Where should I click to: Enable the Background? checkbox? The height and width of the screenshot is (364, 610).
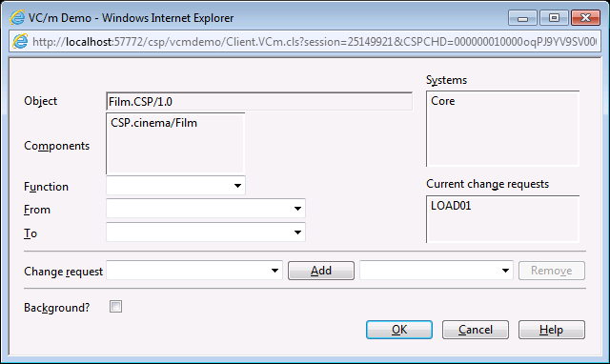click(x=115, y=307)
